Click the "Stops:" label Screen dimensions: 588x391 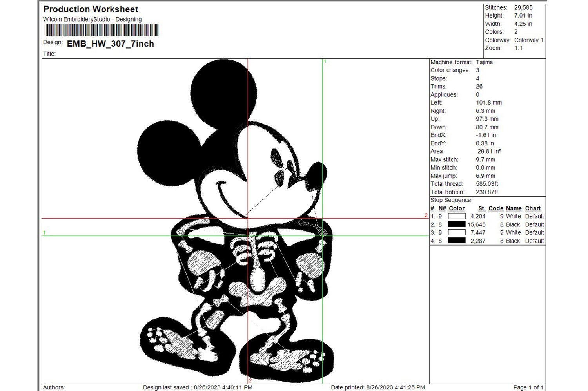point(439,78)
